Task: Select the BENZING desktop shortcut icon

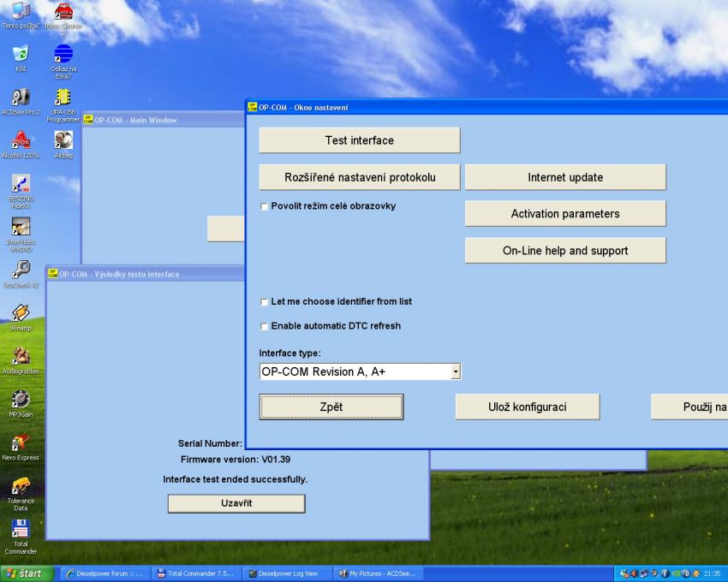Action: pyautogui.click(x=21, y=190)
